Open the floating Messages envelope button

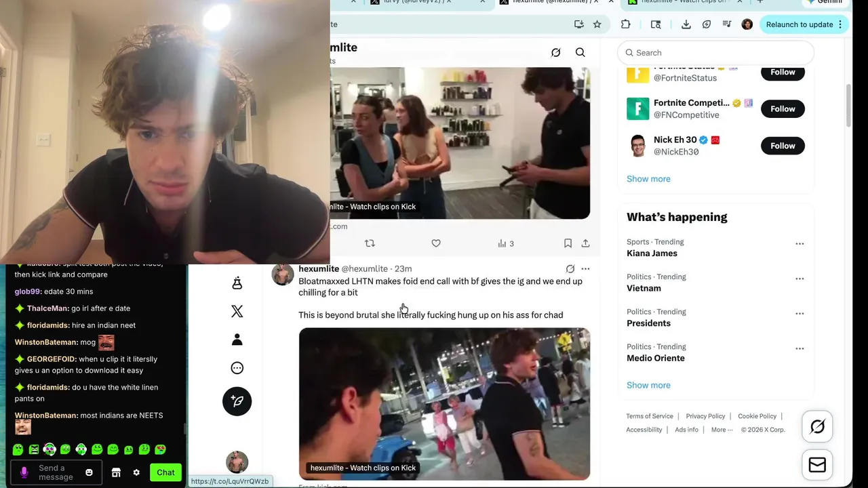[817, 465]
